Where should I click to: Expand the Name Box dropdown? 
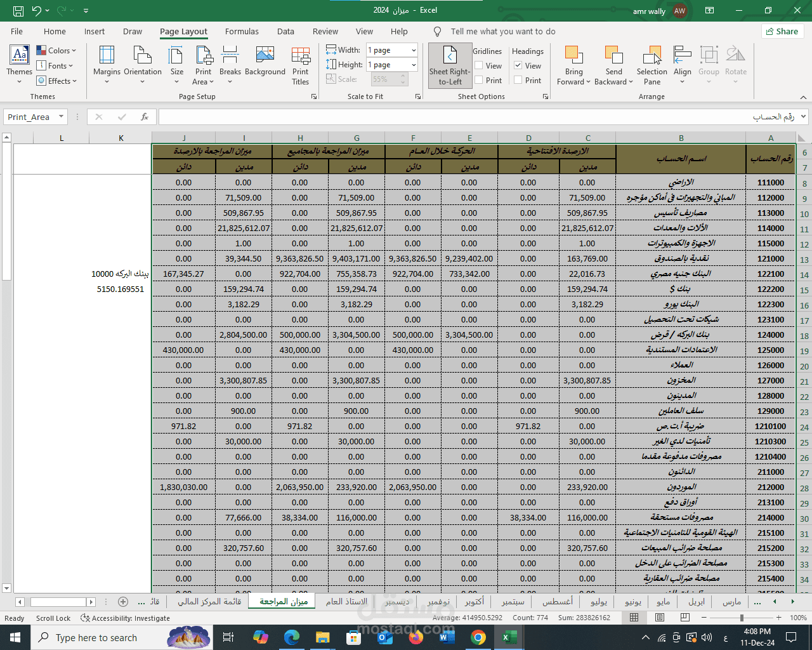click(62, 117)
